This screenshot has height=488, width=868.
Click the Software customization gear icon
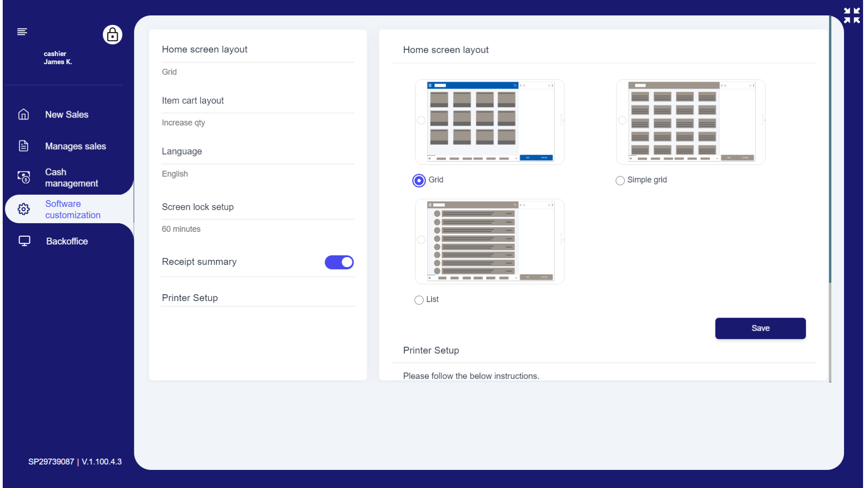[24, 209]
